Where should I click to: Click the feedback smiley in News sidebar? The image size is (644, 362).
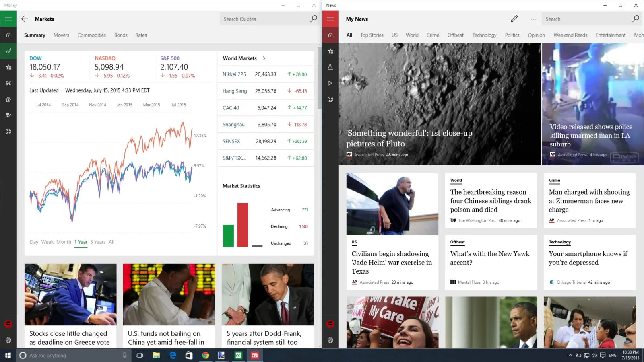coord(330,99)
